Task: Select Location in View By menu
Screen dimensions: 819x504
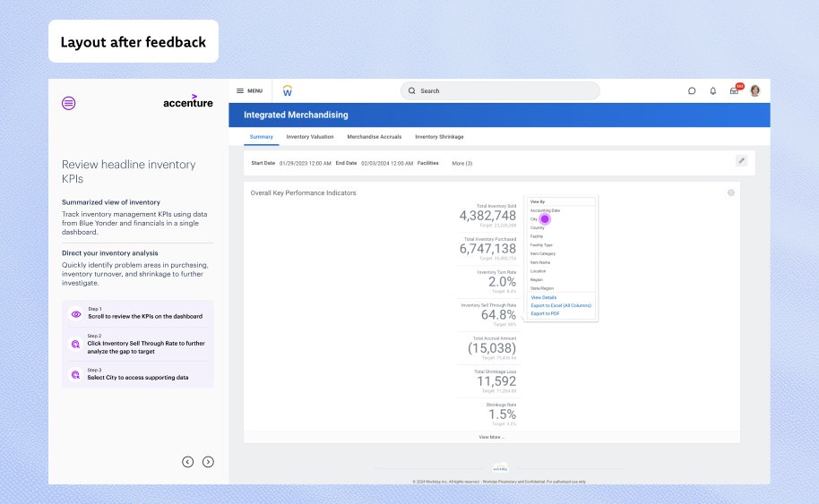Action: 538,270
